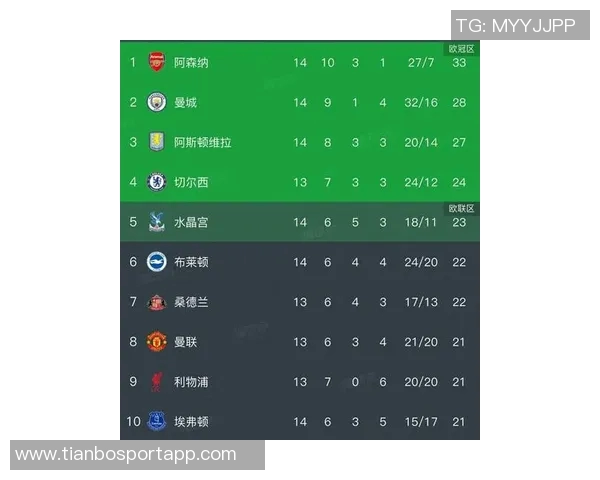Click the Manchester United crest

coord(156,342)
